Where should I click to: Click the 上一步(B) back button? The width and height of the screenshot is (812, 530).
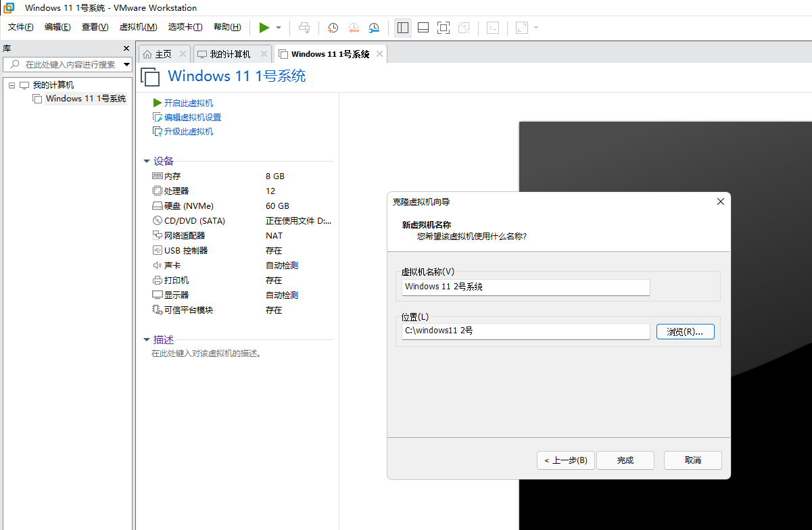[x=566, y=460]
